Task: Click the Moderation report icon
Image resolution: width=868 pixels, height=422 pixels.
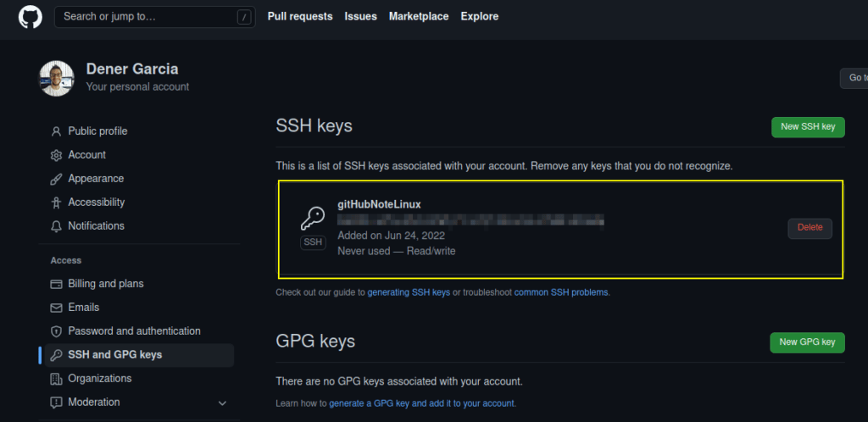Action: (56, 403)
